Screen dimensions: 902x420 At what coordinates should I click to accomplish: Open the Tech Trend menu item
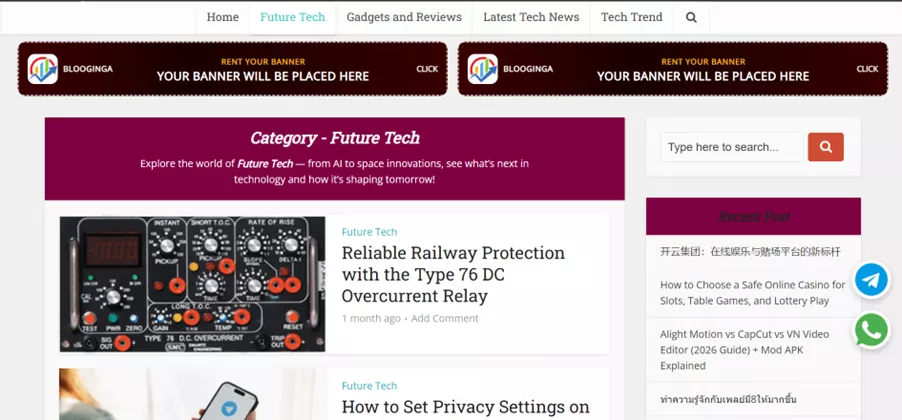pyautogui.click(x=631, y=17)
